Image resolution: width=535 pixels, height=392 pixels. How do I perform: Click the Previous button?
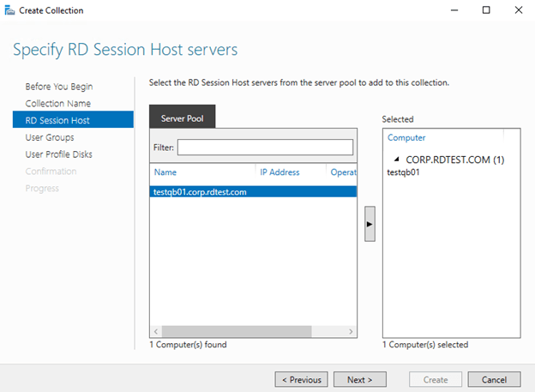pos(300,379)
